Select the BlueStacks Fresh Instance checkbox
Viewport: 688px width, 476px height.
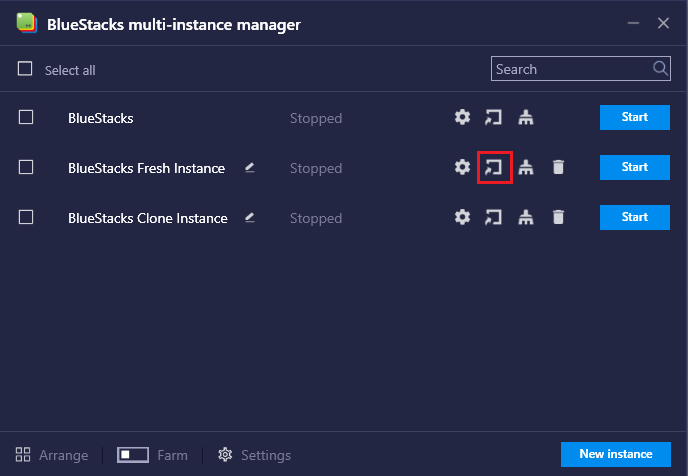(26, 167)
